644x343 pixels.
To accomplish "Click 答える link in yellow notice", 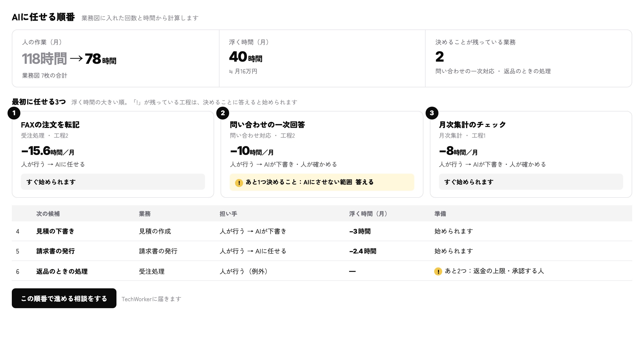I will (x=364, y=182).
